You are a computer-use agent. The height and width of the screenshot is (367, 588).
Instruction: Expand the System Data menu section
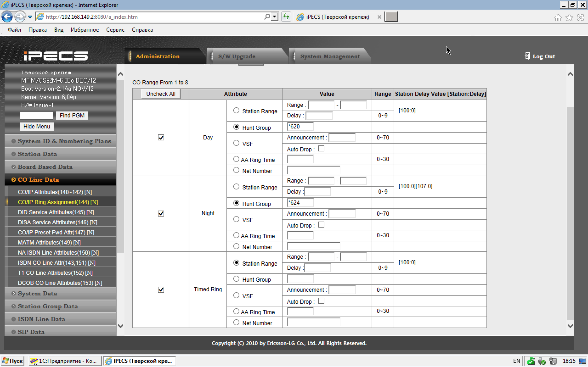pyautogui.click(x=37, y=293)
